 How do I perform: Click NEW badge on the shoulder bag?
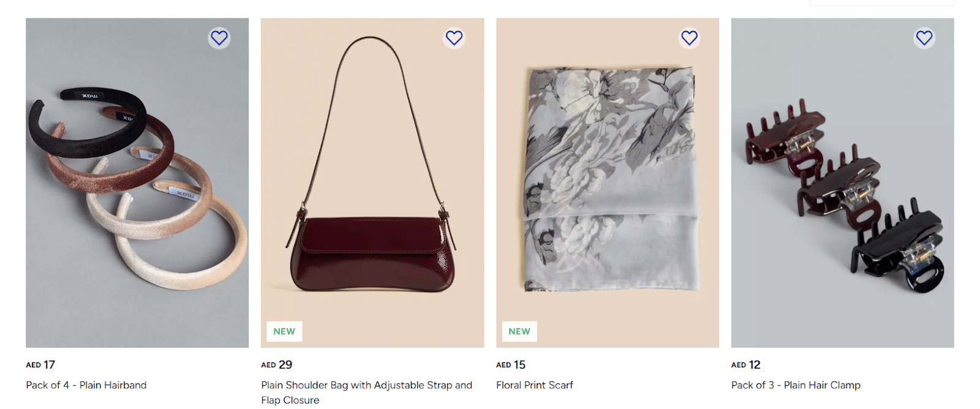[284, 331]
